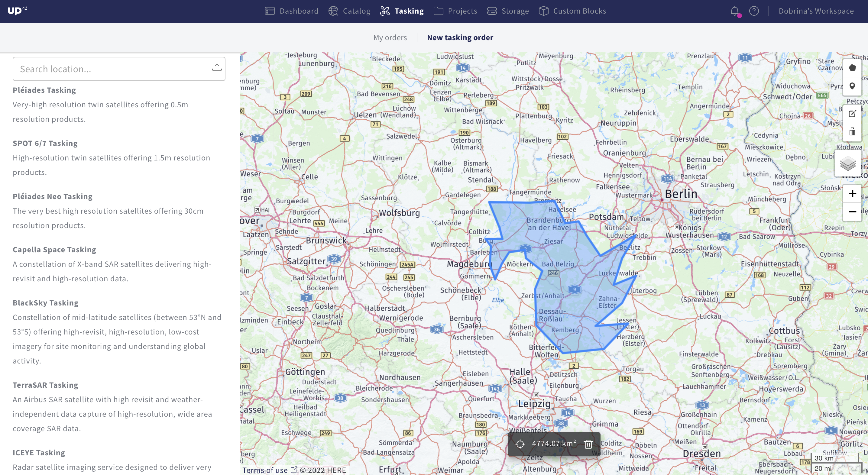Open the help question mark

pyautogui.click(x=754, y=11)
